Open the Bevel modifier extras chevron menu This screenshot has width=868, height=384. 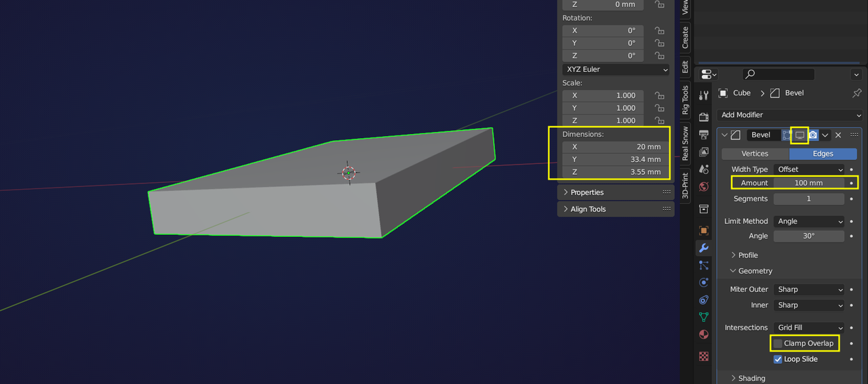(x=825, y=135)
